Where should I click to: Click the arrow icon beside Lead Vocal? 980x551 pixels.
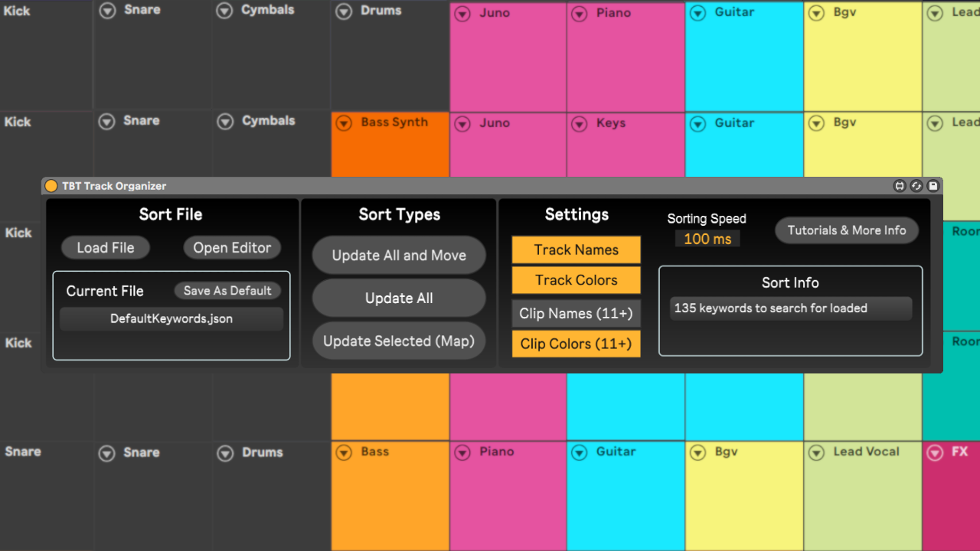click(x=818, y=453)
